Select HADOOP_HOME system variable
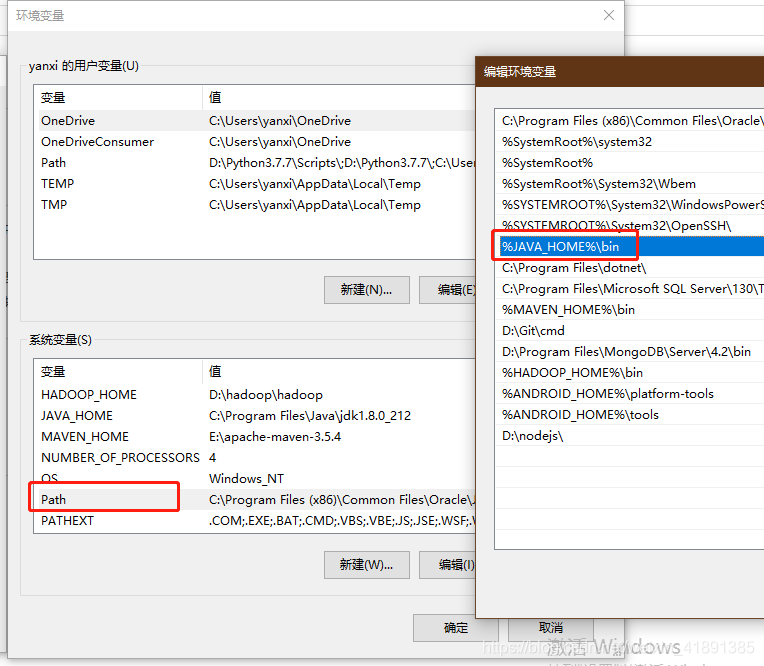Viewport: 764px width, 666px height. tap(256, 395)
